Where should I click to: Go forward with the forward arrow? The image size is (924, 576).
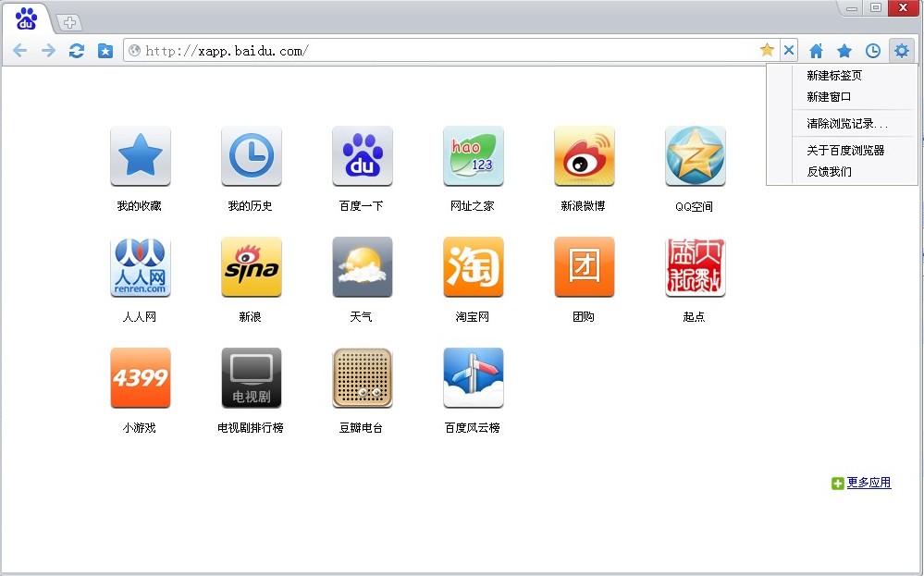coord(48,51)
